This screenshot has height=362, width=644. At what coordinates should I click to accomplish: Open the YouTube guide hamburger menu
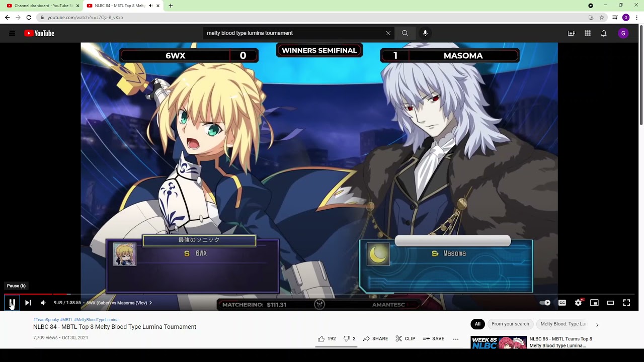[x=12, y=33]
